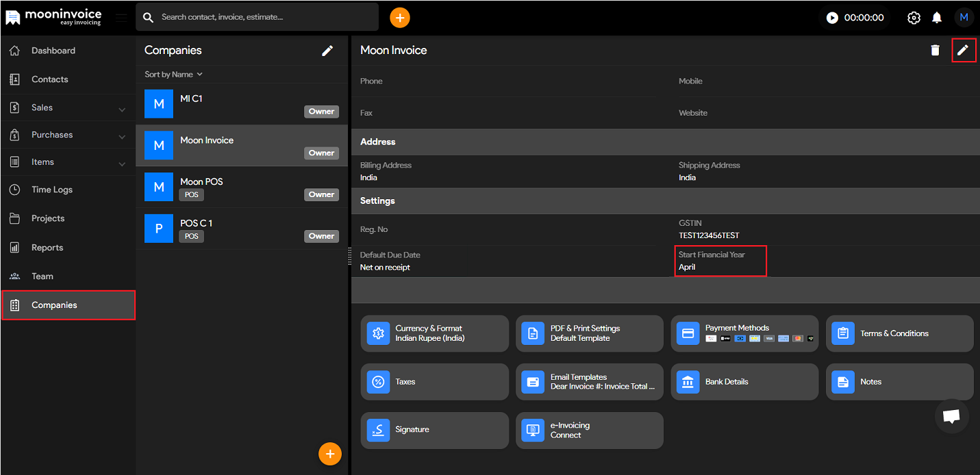Click the orange plus button beside search
980x475 pixels.
(x=400, y=18)
